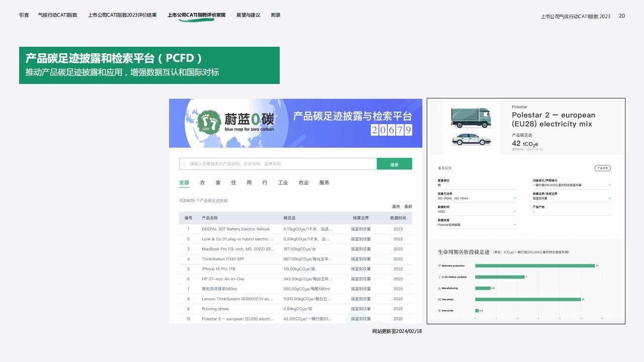Click the 碳足迹 column header
Image resolution: width=644 pixels, height=362 pixels.
pyautogui.click(x=289, y=218)
